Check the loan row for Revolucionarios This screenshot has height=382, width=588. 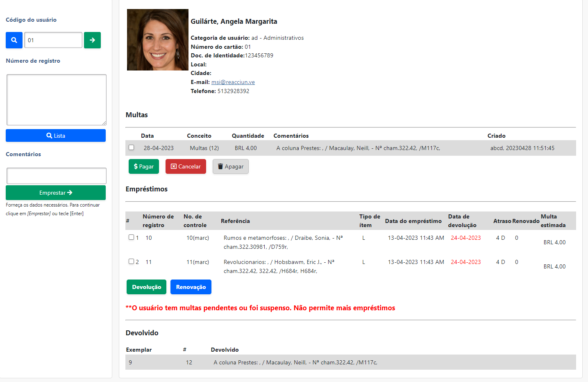click(x=131, y=261)
